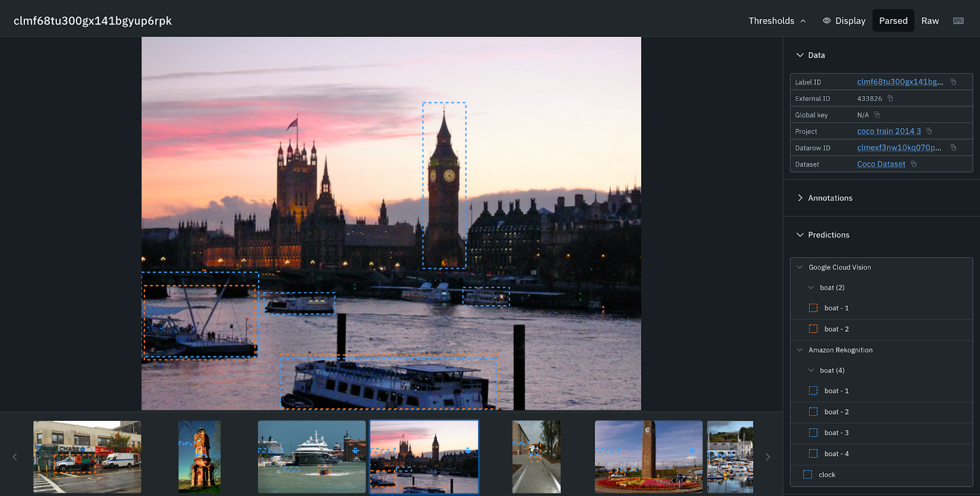Collapse the Amazon Rekognition boat (4) group

[x=811, y=370]
